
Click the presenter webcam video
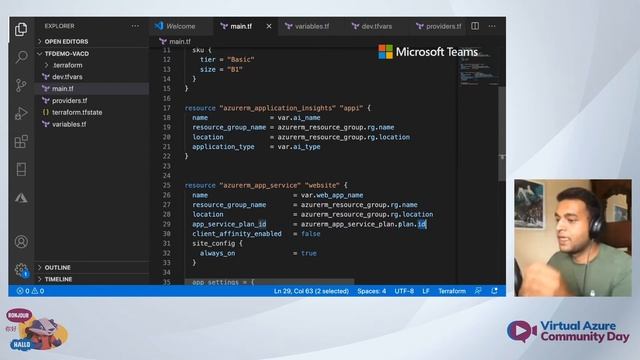(x=573, y=238)
